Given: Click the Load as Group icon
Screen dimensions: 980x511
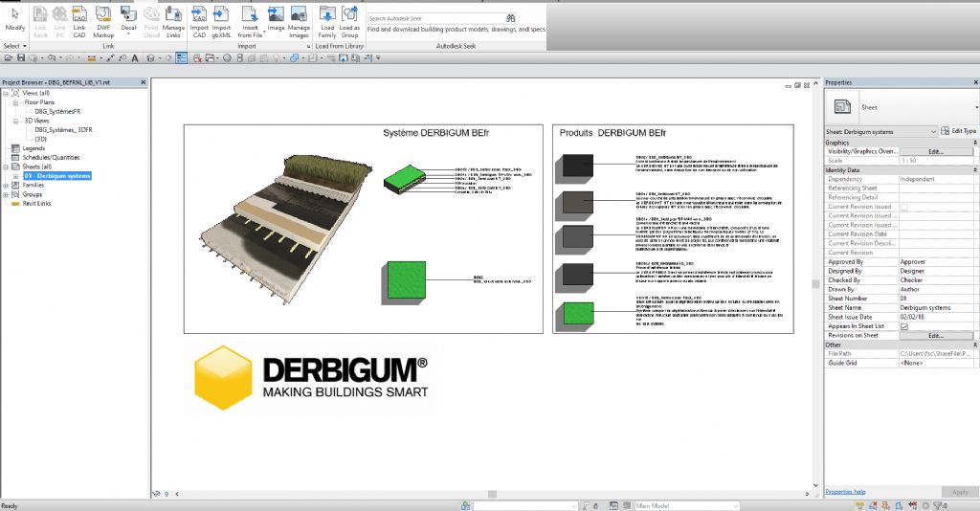Looking at the screenshot, I should click(x=350, y=20).
